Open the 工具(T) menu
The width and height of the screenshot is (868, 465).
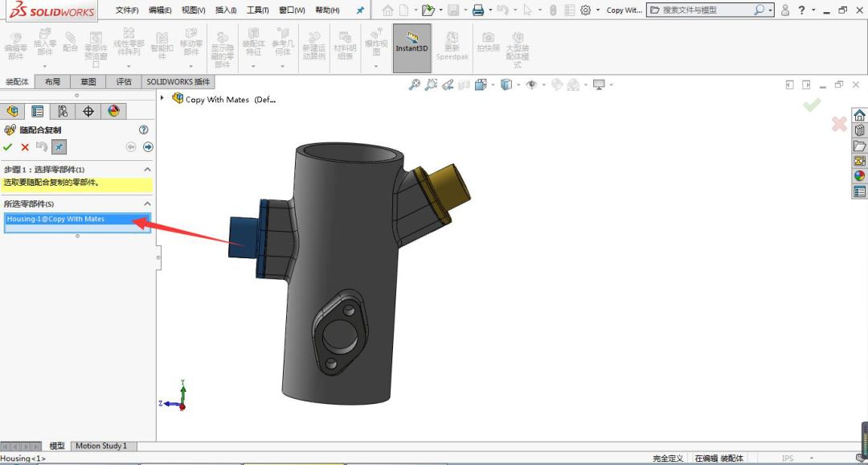(x=257, y=10)
